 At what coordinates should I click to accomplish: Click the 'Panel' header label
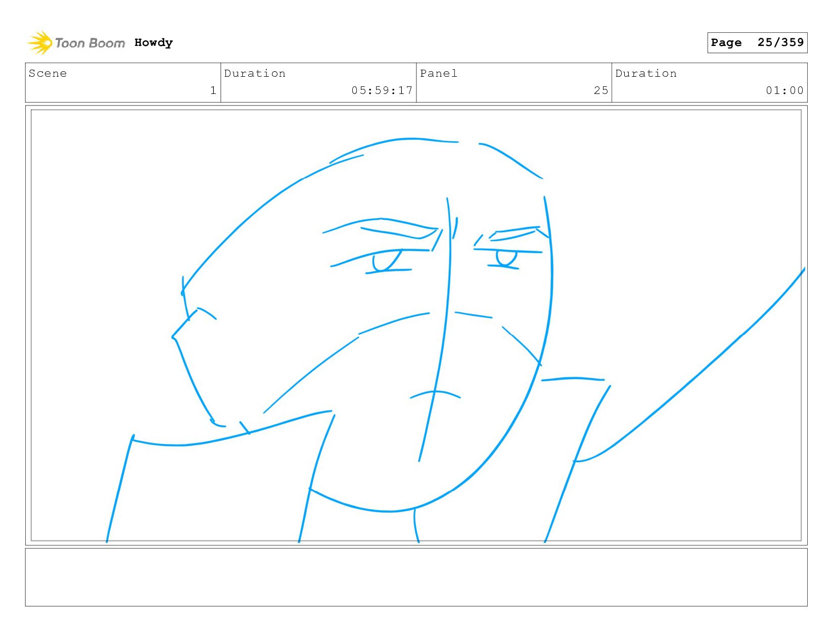tap(439, 73)
